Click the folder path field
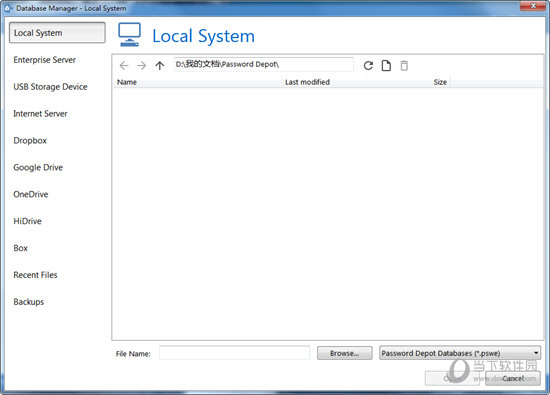 [264, 65]
